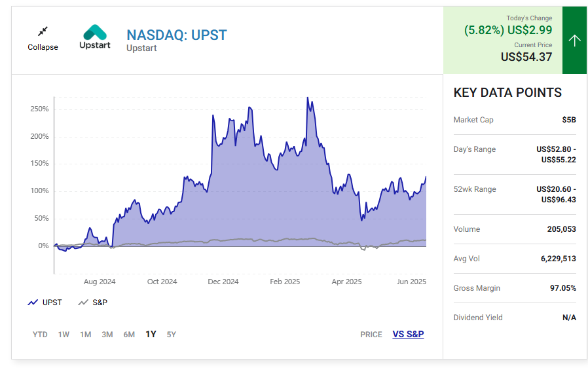588x368 pixels.
Task: Click the highest peak on UPST chart line
Action: point(308,98)
